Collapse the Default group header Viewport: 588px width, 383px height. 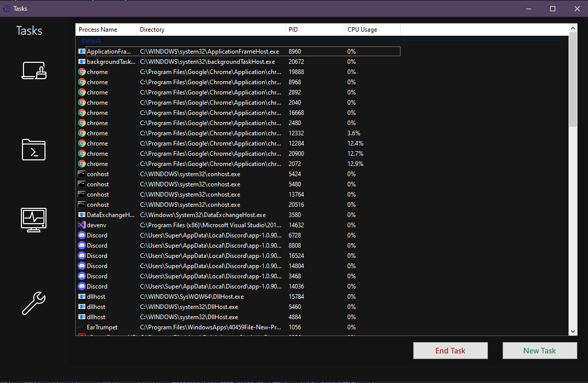[x=91, y=41]
